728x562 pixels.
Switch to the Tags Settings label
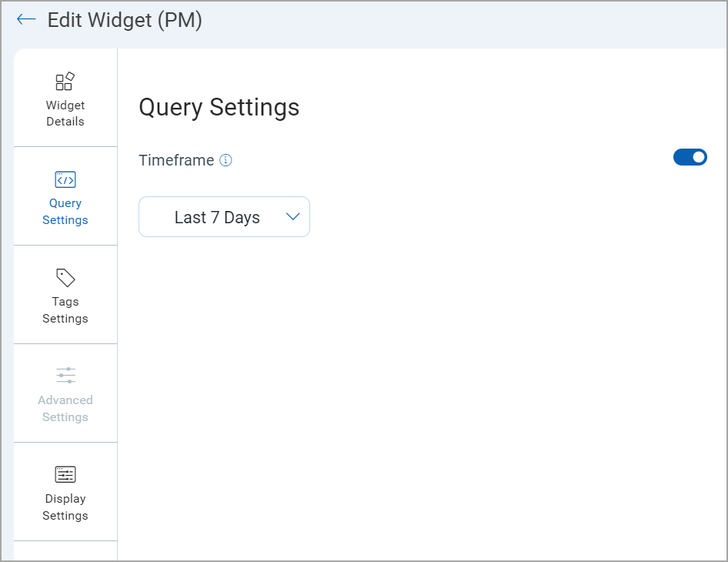pos(65,310)
